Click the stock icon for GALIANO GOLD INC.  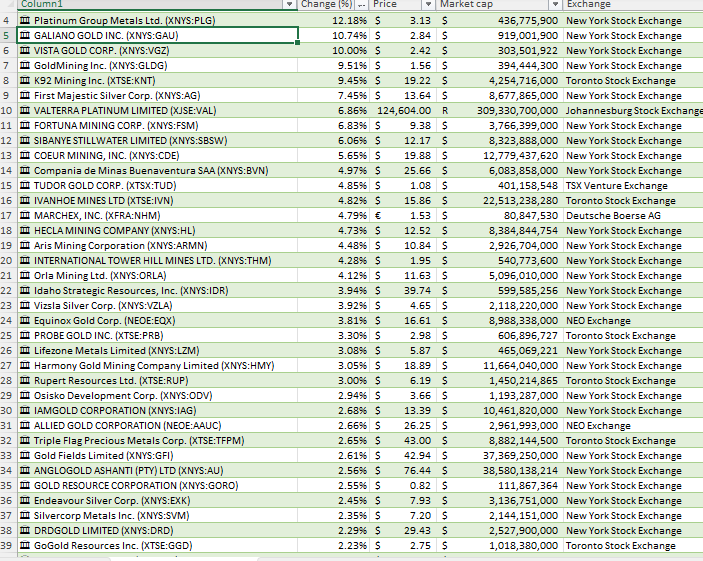25,35
